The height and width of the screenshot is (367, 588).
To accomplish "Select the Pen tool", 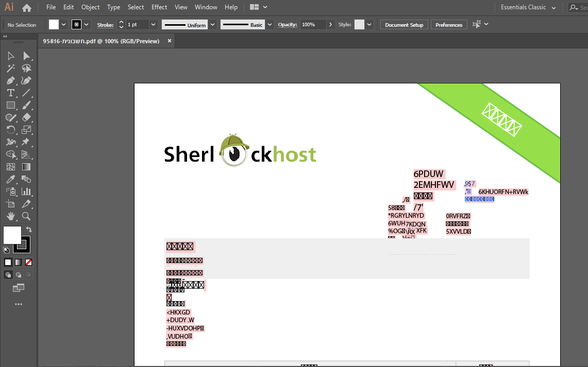I will 10,81.
